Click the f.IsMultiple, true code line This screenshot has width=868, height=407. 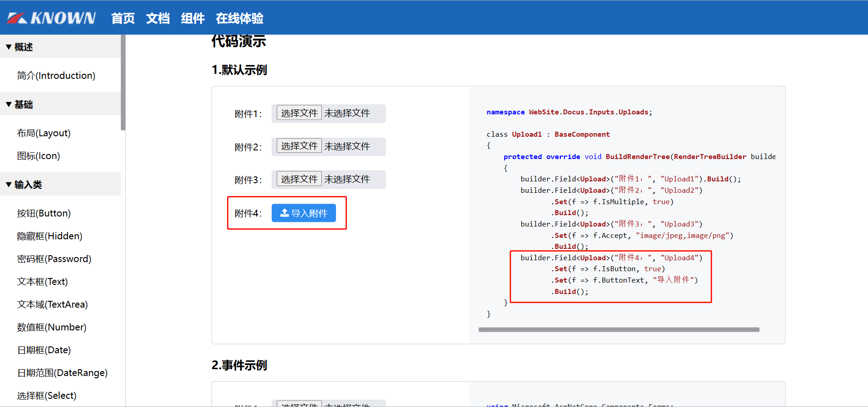612,201
